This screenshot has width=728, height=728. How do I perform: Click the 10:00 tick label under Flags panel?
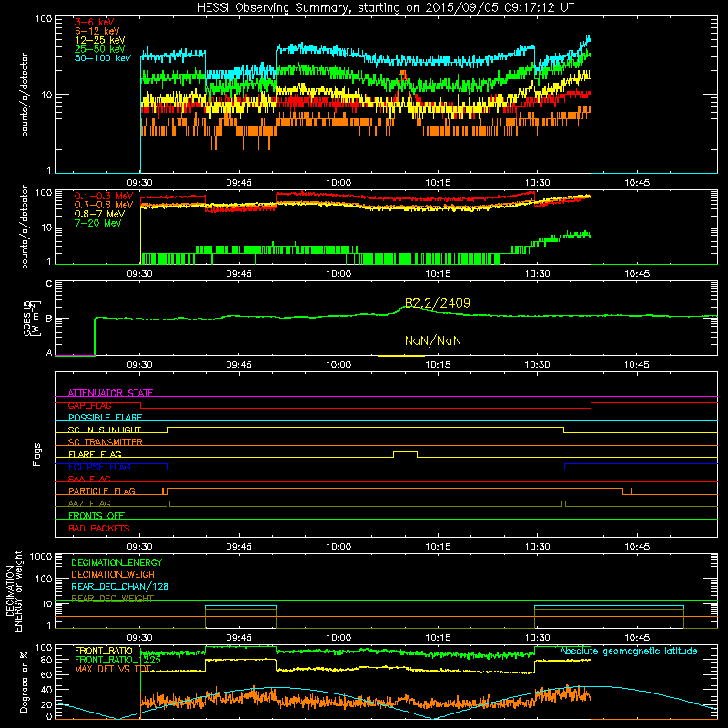coord(339,547)
